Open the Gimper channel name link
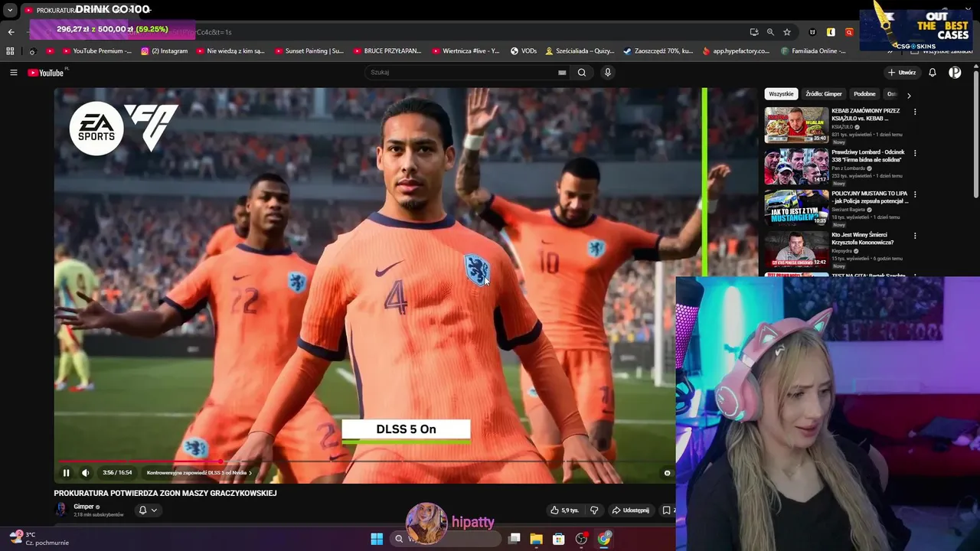This screenshot has height=551, width=980. [x=83, y=507]
